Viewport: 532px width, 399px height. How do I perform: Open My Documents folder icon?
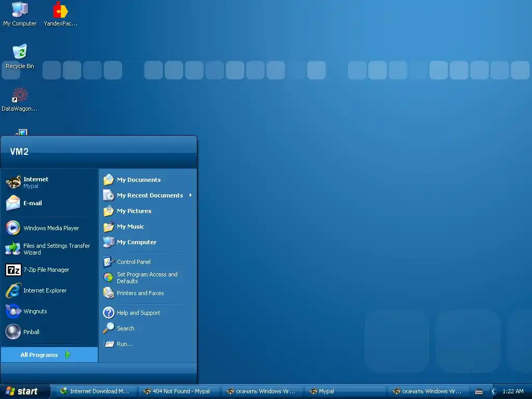109,179
